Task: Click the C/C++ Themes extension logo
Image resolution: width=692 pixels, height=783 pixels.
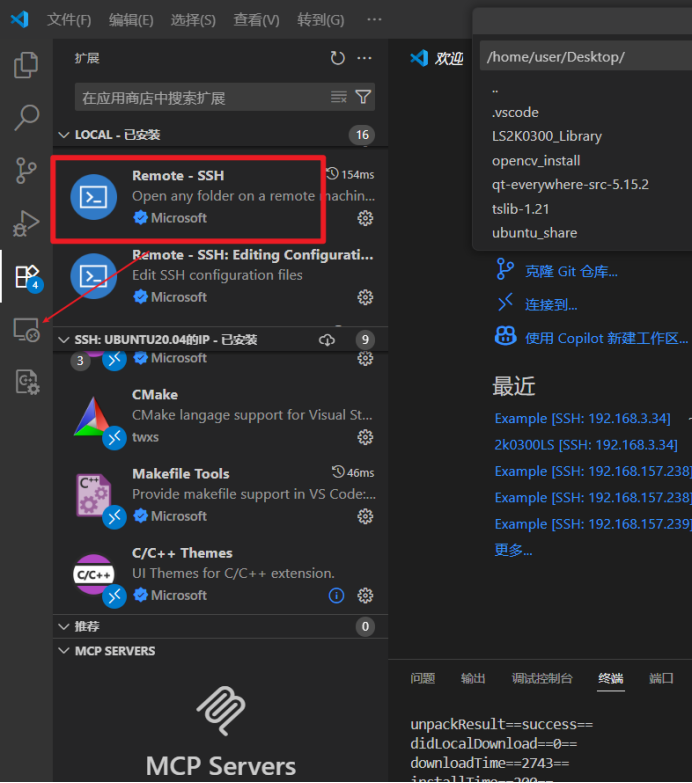Action: tap(93, 574)
